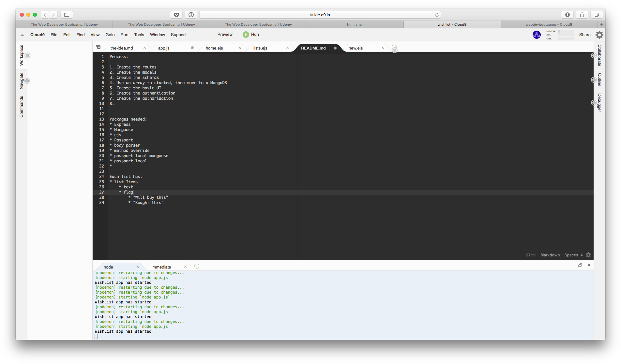
Task: Open the Run menu
Action: 124,35
